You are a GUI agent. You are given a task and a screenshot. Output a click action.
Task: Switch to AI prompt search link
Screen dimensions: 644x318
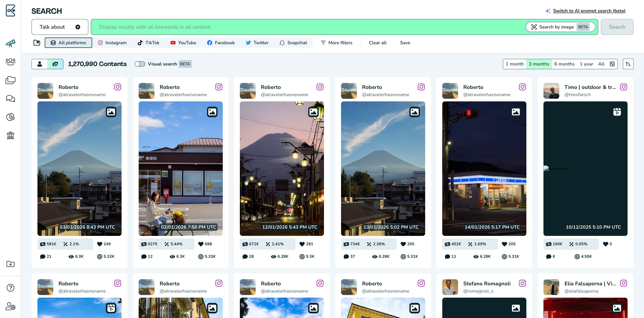589,11
